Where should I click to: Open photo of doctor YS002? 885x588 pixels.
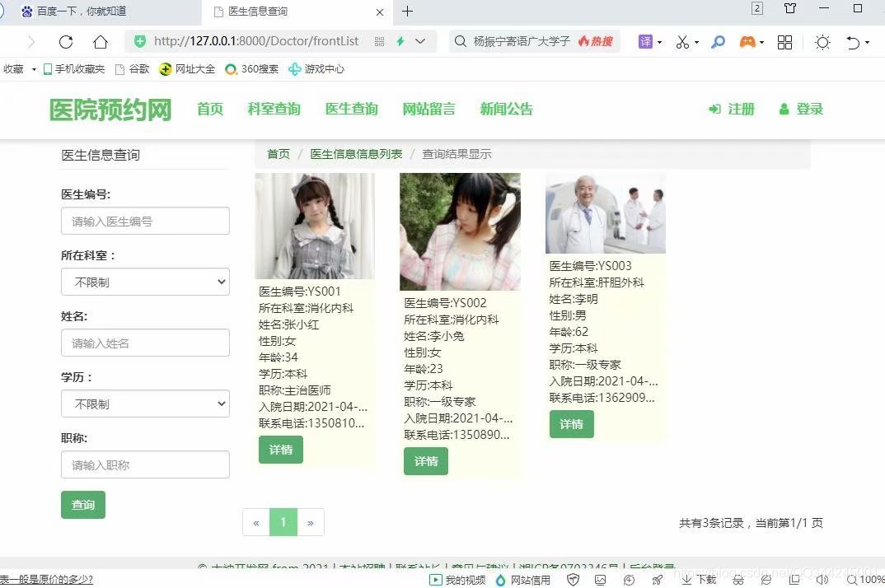click(x=460, y=231)
